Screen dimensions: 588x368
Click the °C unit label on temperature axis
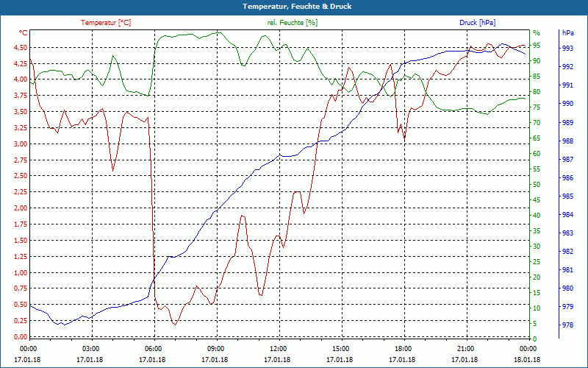tap(23, 33)
